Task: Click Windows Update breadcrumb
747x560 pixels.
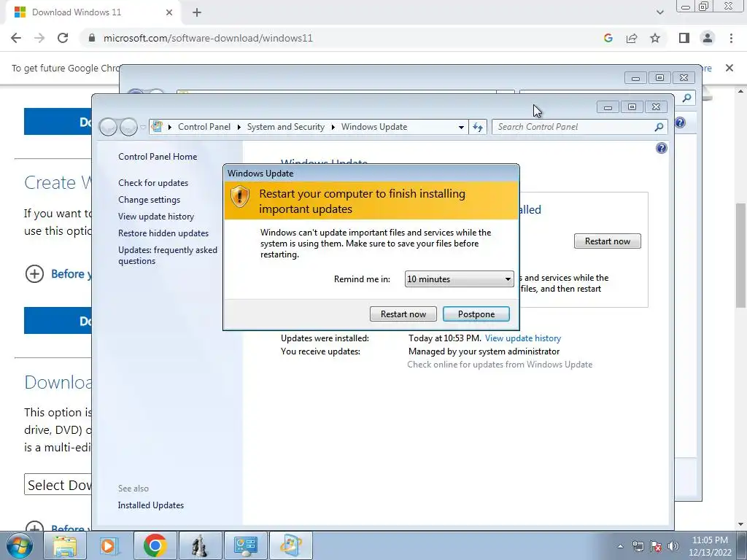Action: (x=374, y=127)
